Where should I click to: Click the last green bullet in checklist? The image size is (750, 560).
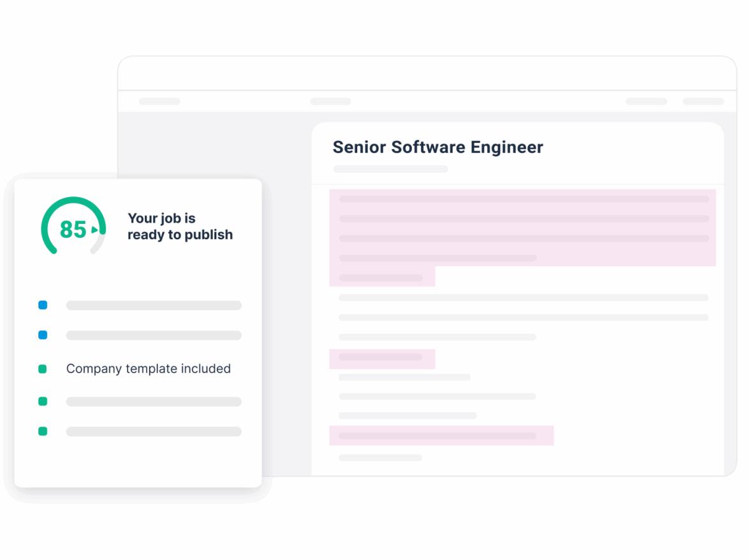point(43,432)
